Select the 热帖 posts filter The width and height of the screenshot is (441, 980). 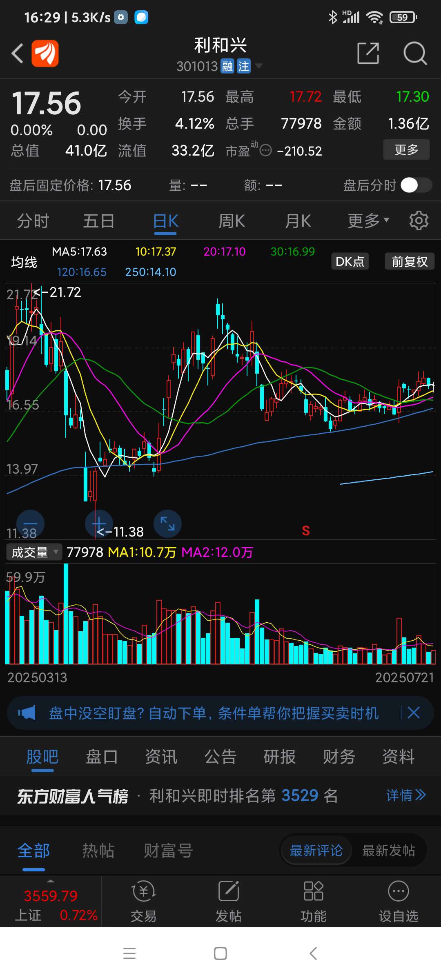98,851
